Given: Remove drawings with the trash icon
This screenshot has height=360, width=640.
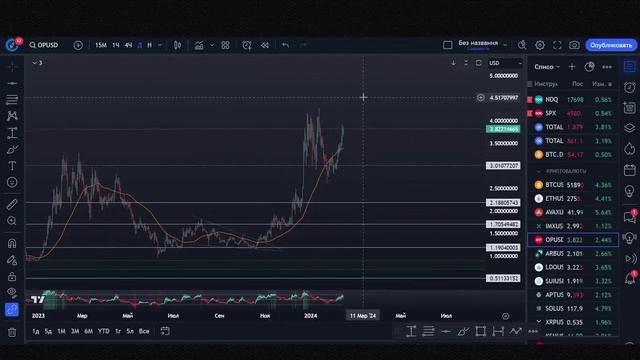Looking at the screenshot, I should 12,333.
